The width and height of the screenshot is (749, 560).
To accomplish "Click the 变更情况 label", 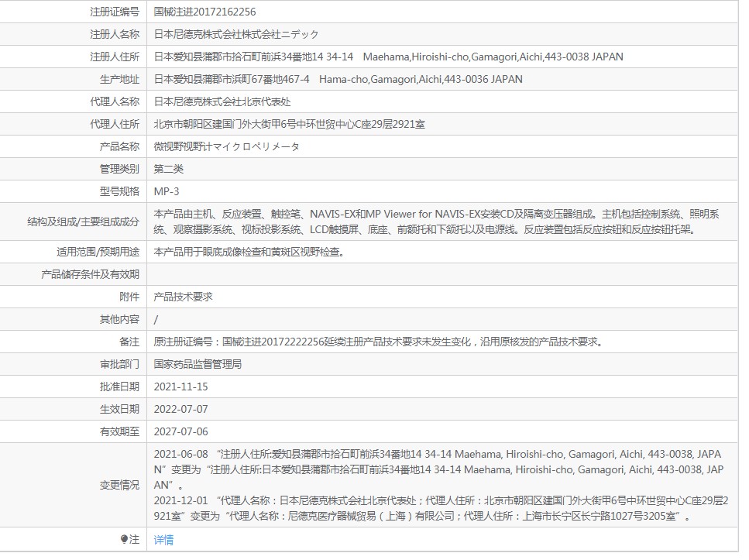I will [119, 485].
